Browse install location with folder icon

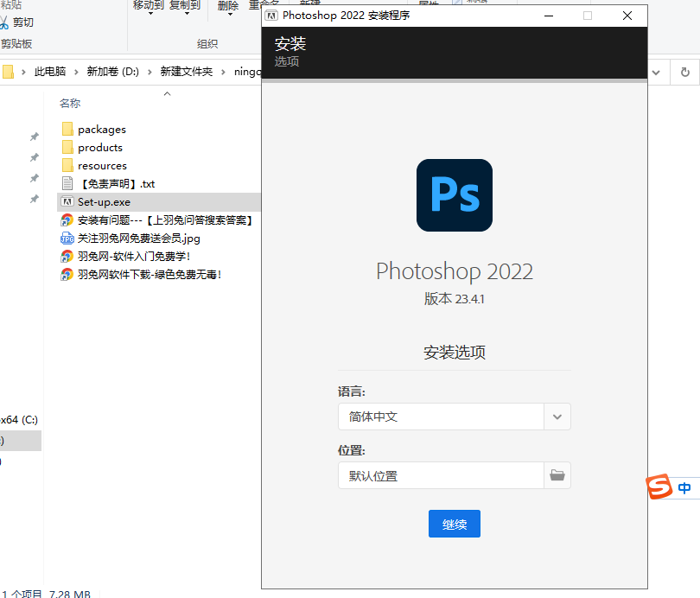pyautogui.click(x=557, y=475)
